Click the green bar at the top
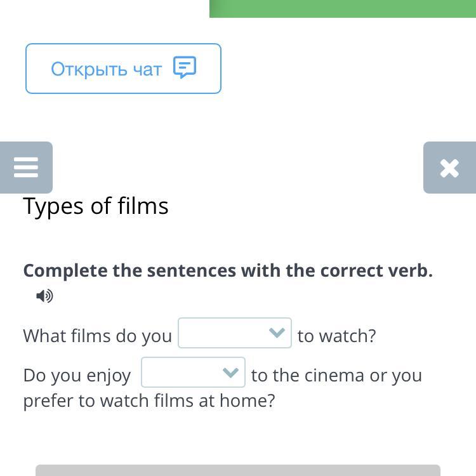 click(x=343, y=8)
